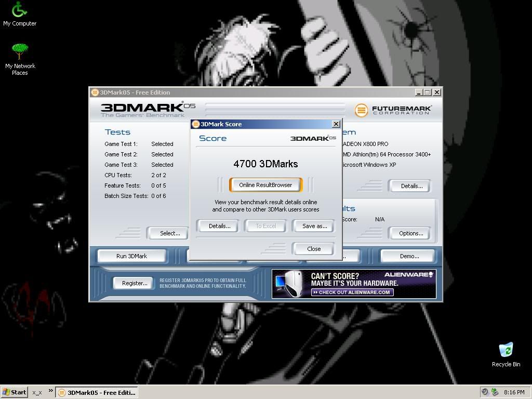Image resolution: width=532 pixels, height=399 pixels.
Task: Click Register 3DMark05 Pro promo text
Action: [203, 283]
